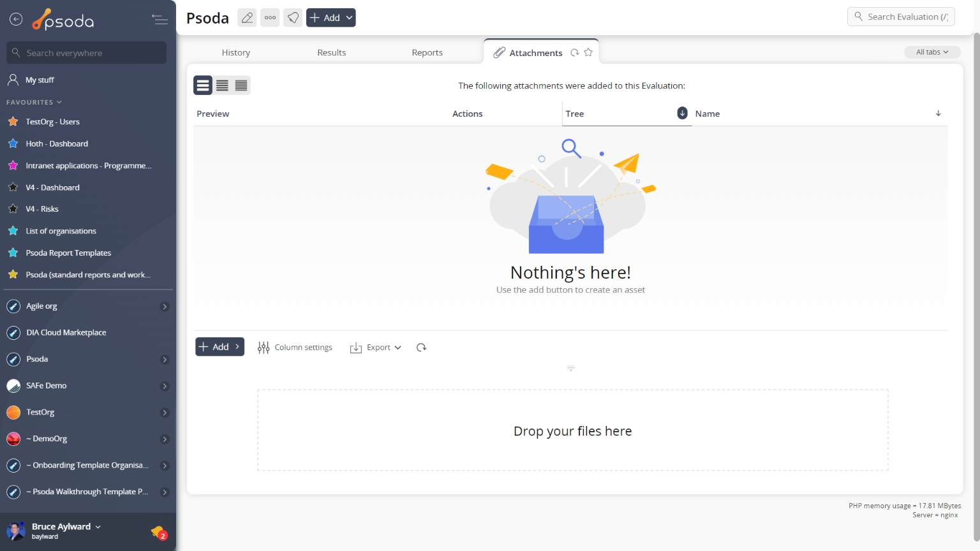This screenshot has height=551, width=980.
Task: Click the Bruce Aylward avatar picture
Action: (x=15, y=531)
